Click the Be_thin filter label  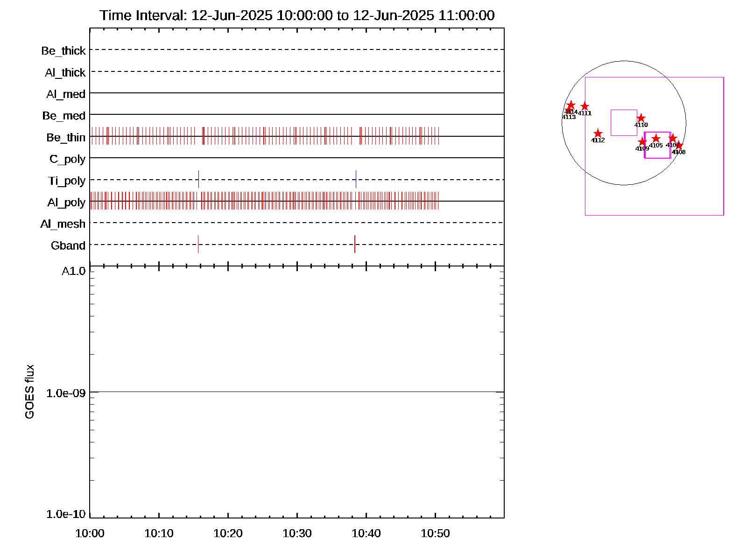tap(66, 138)
